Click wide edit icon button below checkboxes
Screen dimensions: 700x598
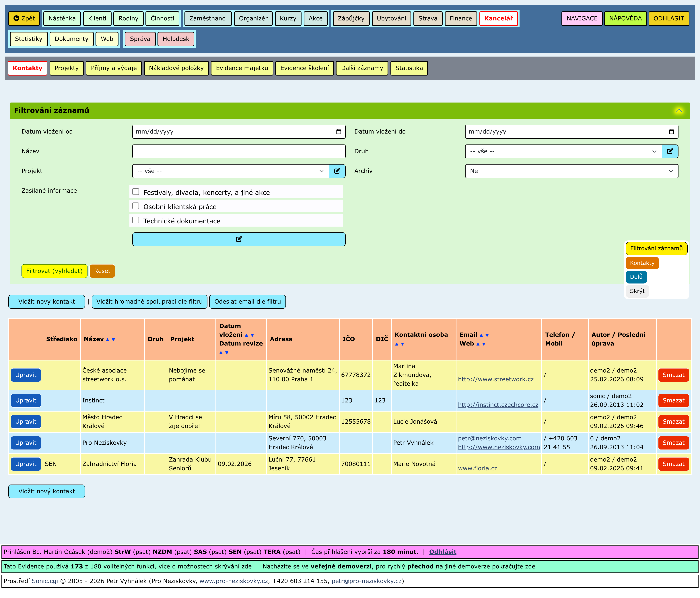coord(238,239)
